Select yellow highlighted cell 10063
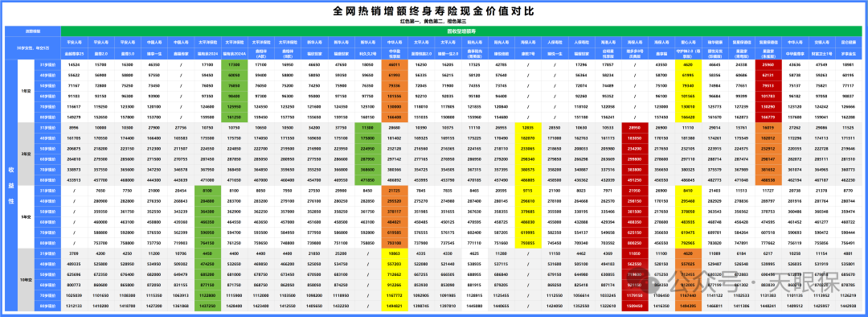 click(x=395, y=253)
